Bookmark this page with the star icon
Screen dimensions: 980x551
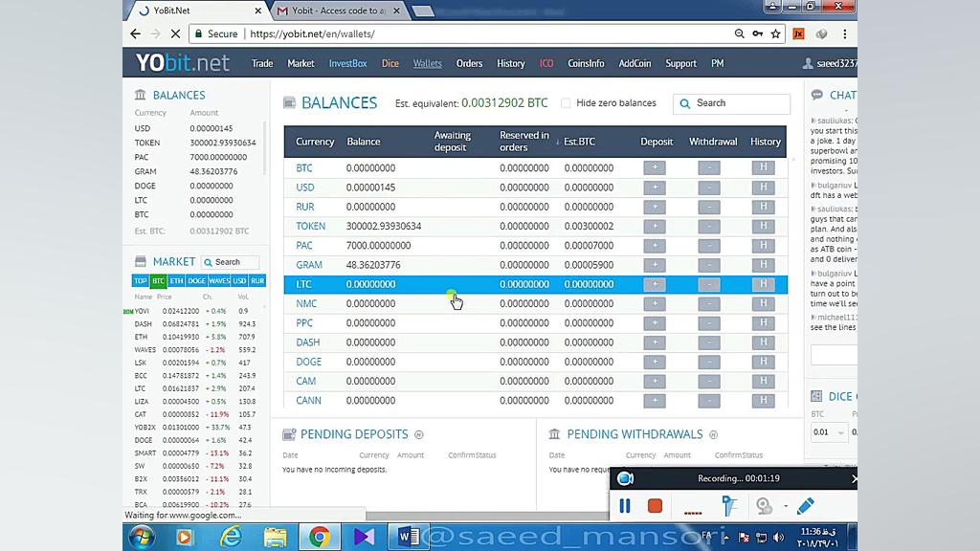click(775, 33)
